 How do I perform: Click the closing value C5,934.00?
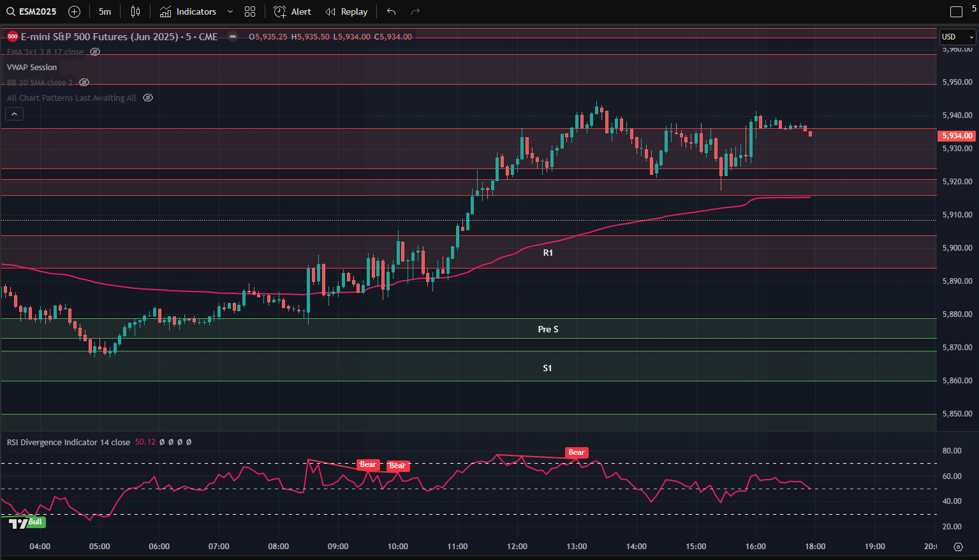[393, 36]
